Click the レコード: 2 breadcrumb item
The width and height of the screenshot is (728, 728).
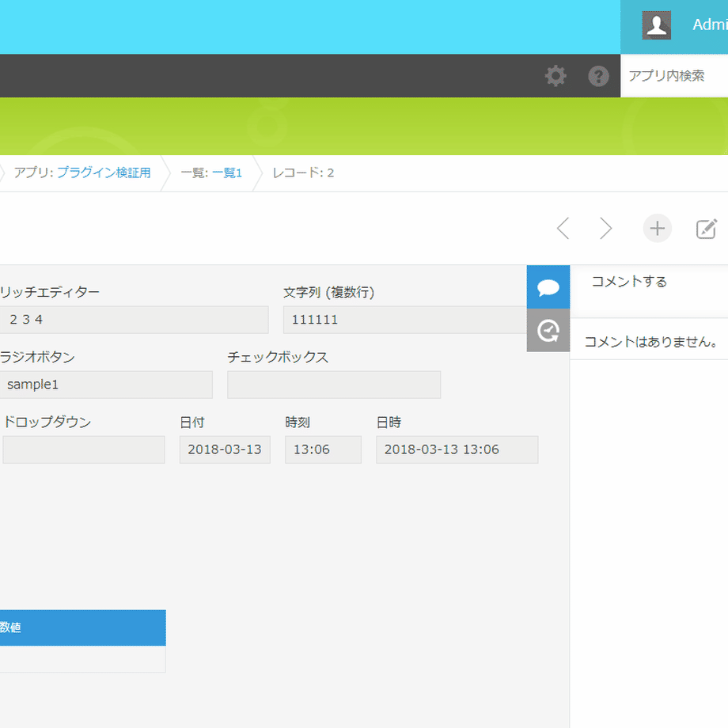(x=303, y=173)
